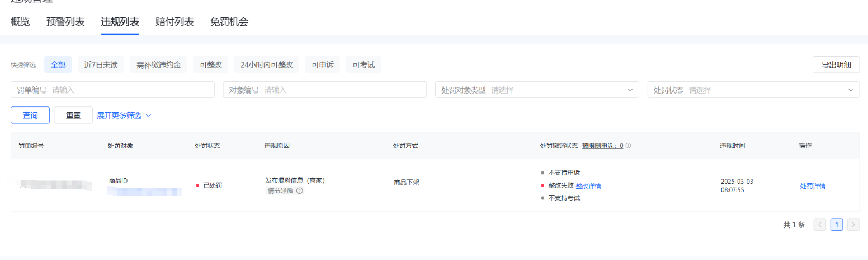
Task: Click the 导出明细 button
Action: (x=836, y=65)
